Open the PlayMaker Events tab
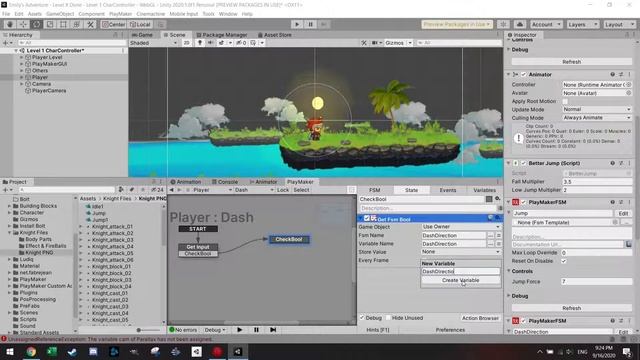Image resolution: width=640 pixels, height=360 pixels. point(447,190)
